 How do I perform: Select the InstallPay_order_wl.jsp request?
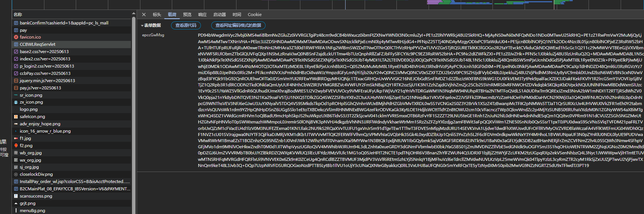(72, 182)
